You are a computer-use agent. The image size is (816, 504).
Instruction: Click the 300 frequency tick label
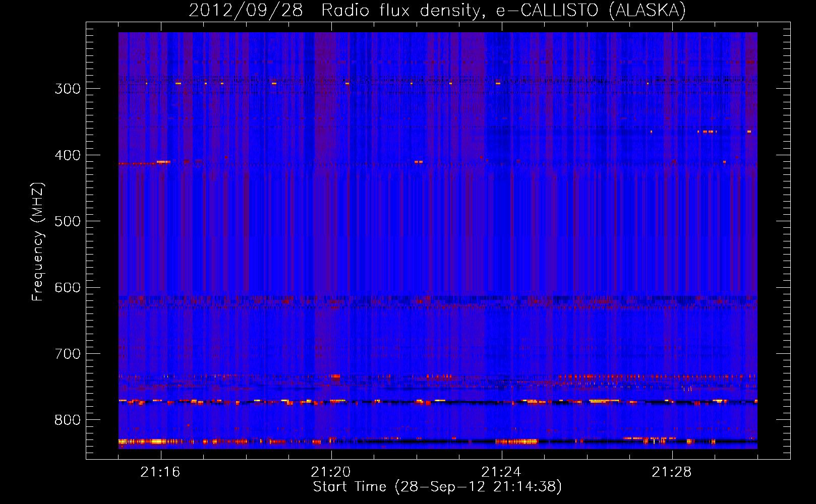pyautogui.click(x=68, y=89)
